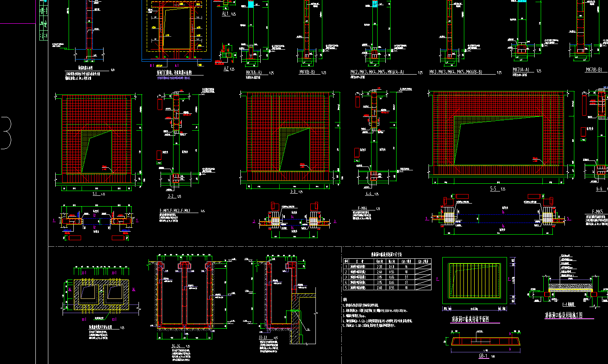Pick the 3-3 opening reinforcement elevation drawing
Image resolution: width=608 pixels, height=364 pixels.
[289, 137]
